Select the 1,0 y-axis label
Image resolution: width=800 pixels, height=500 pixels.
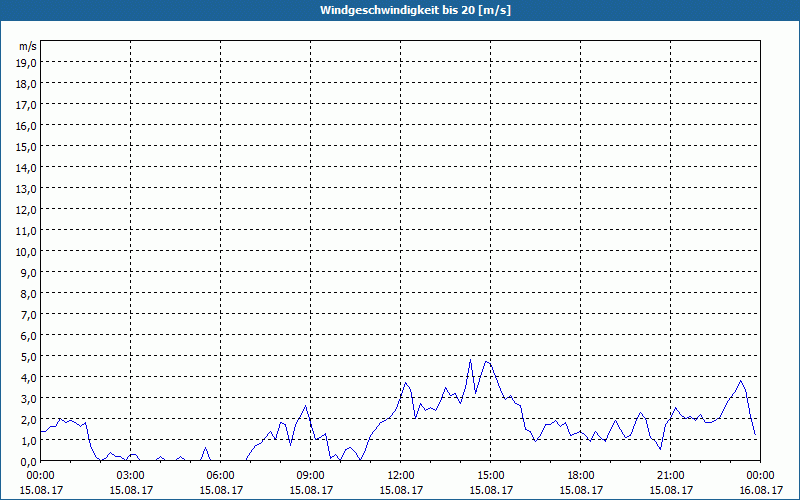click(29, 440)
